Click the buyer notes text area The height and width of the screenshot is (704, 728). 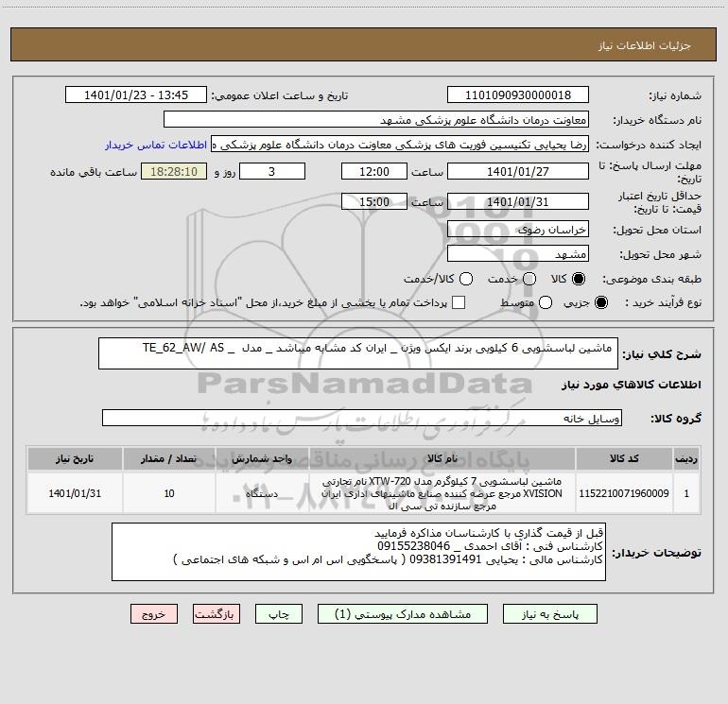358,552
